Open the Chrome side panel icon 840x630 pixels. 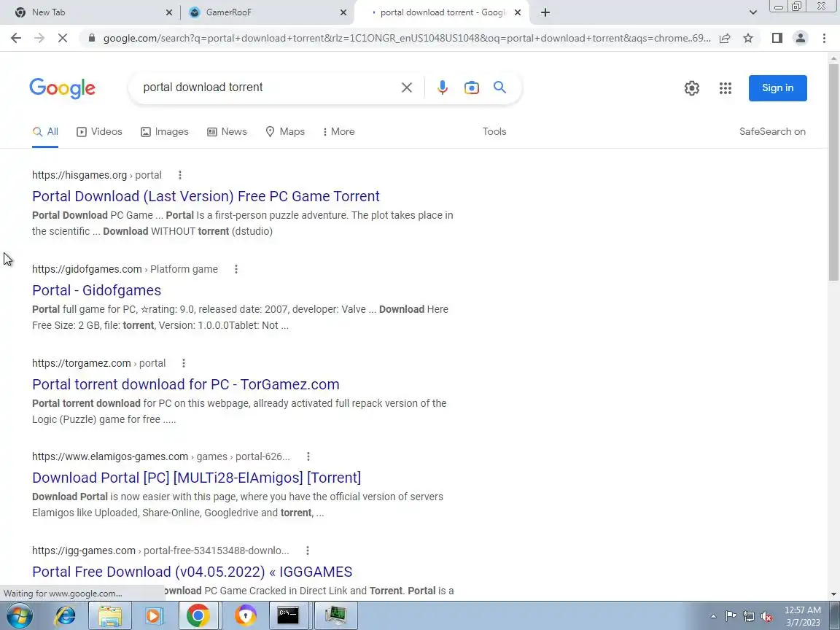[x=777, y=38]
